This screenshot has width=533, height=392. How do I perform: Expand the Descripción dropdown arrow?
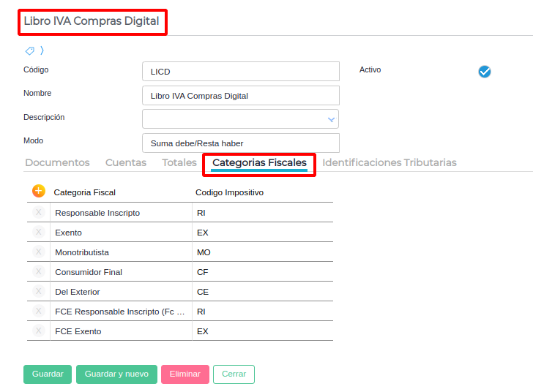331,118
